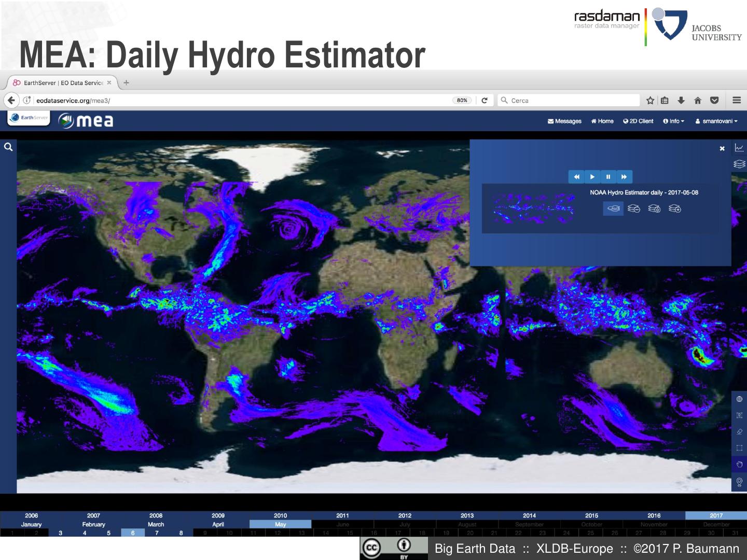747x560 pixels.
Task: Open a new browser tab
Action: click(127, 83)
